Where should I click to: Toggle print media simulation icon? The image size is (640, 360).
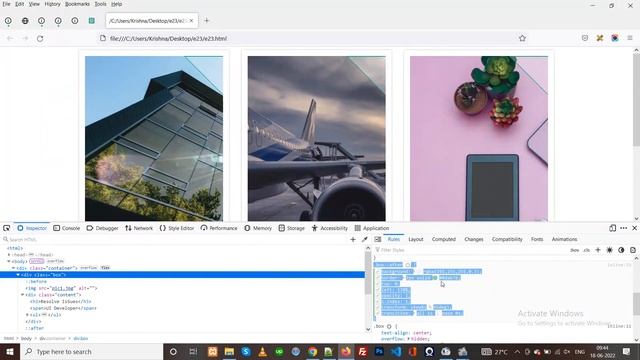click(633, 250)
